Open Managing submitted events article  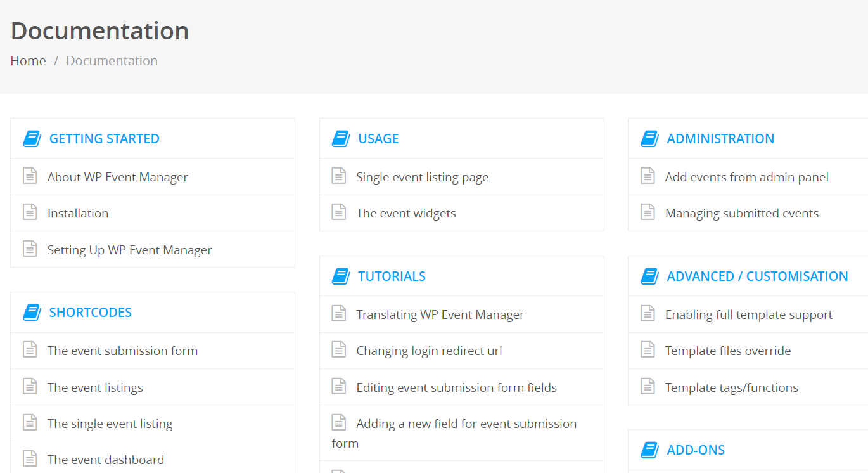[742, 213]
